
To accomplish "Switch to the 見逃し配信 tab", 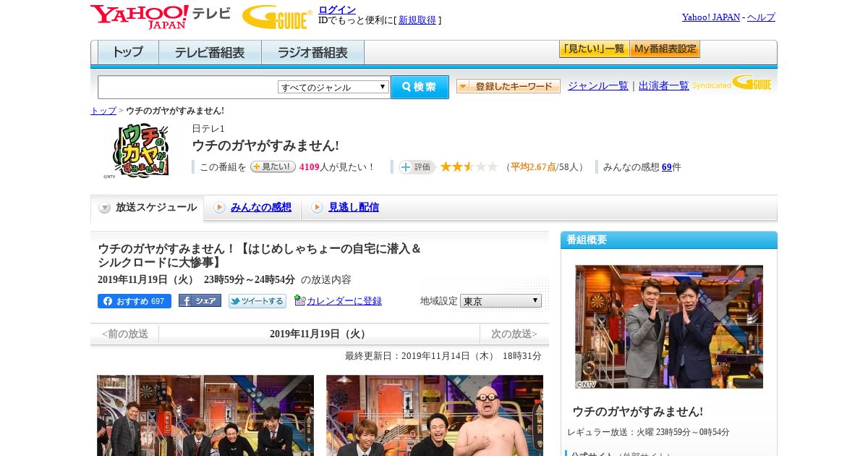I will 354,208.
